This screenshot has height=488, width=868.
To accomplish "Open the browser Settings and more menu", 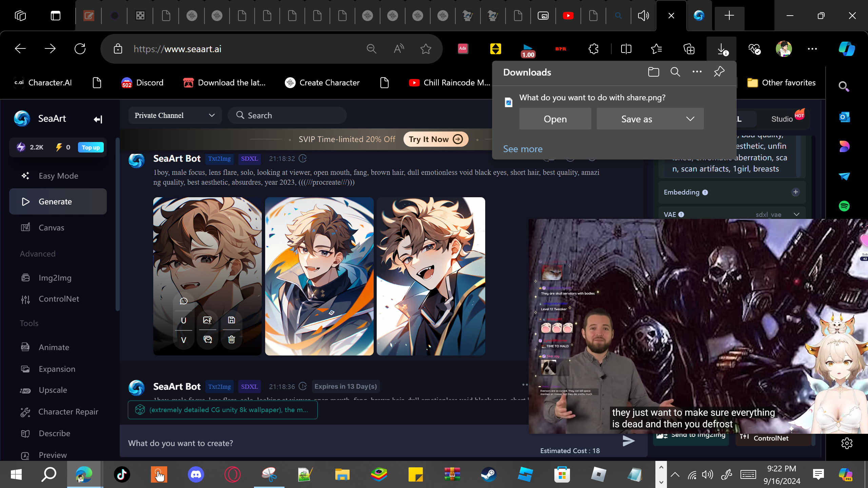I will point(812,49).
